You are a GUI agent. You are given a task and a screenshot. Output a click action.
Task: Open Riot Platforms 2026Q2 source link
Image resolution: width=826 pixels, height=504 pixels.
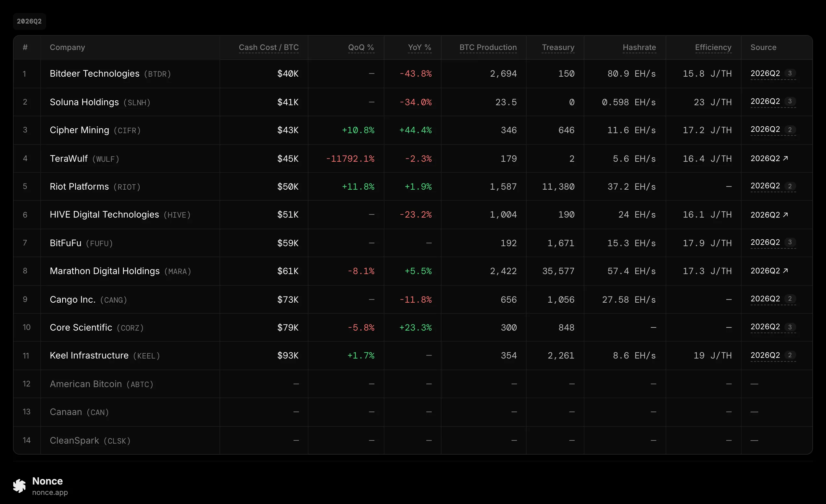(765, 186)
